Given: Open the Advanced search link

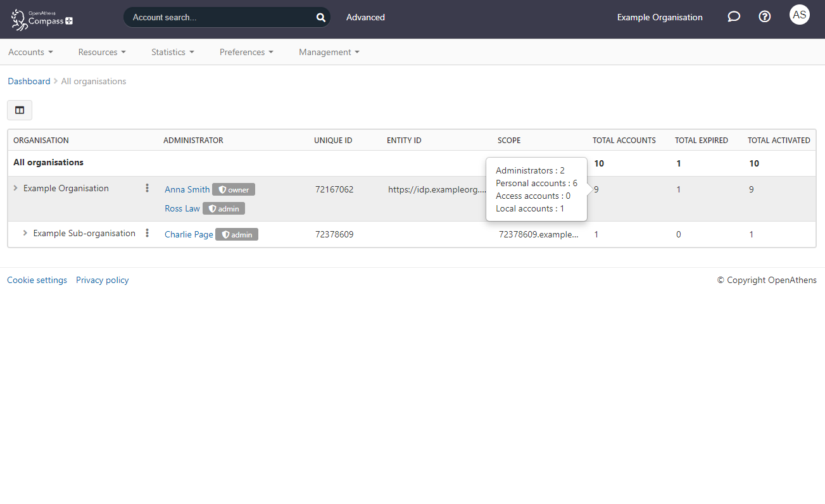Looking at the screenshot, I should point(365,17).
